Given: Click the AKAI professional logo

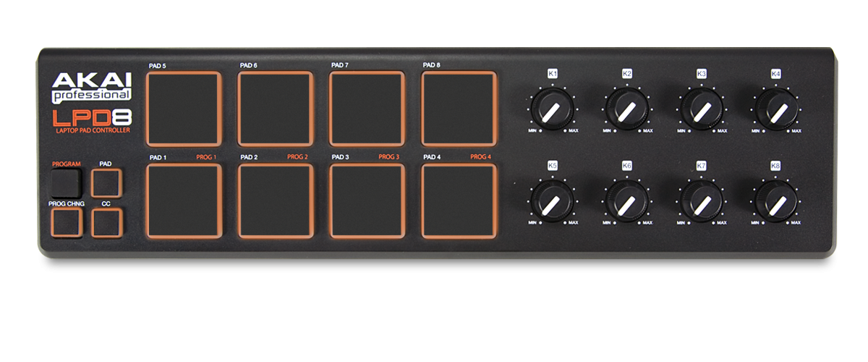Looking at the screenshot, I should click(91, 88).
